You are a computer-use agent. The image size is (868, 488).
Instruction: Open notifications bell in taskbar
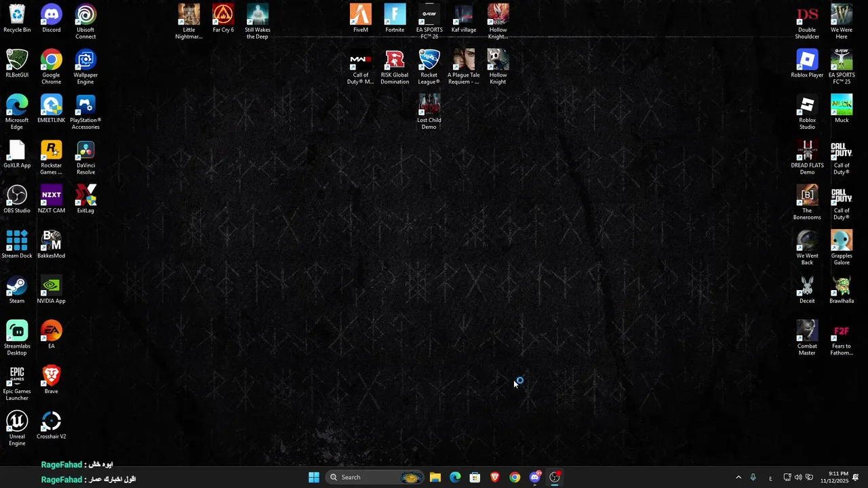pyautogui.click(x=856, y=477)
